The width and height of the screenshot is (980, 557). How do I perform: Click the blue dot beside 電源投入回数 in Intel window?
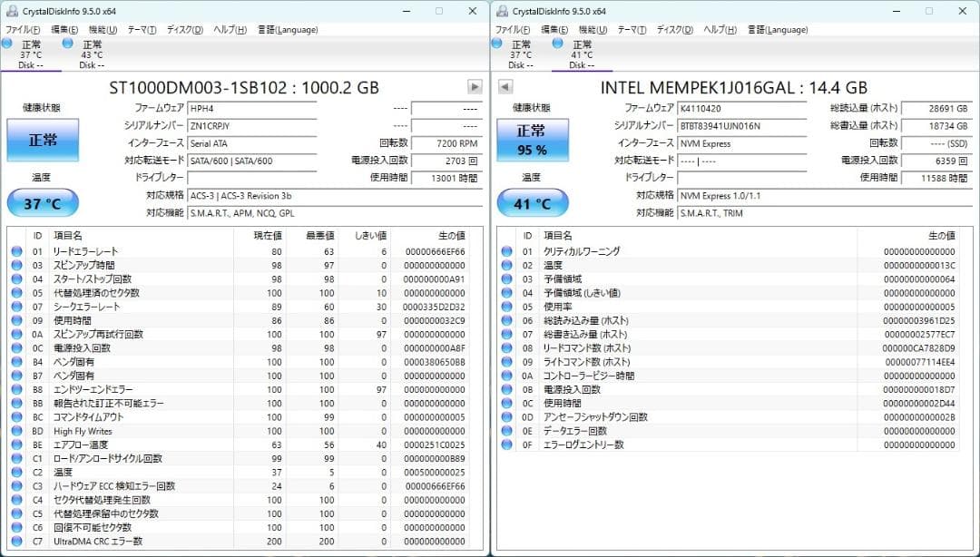click(x=506, y=388)
